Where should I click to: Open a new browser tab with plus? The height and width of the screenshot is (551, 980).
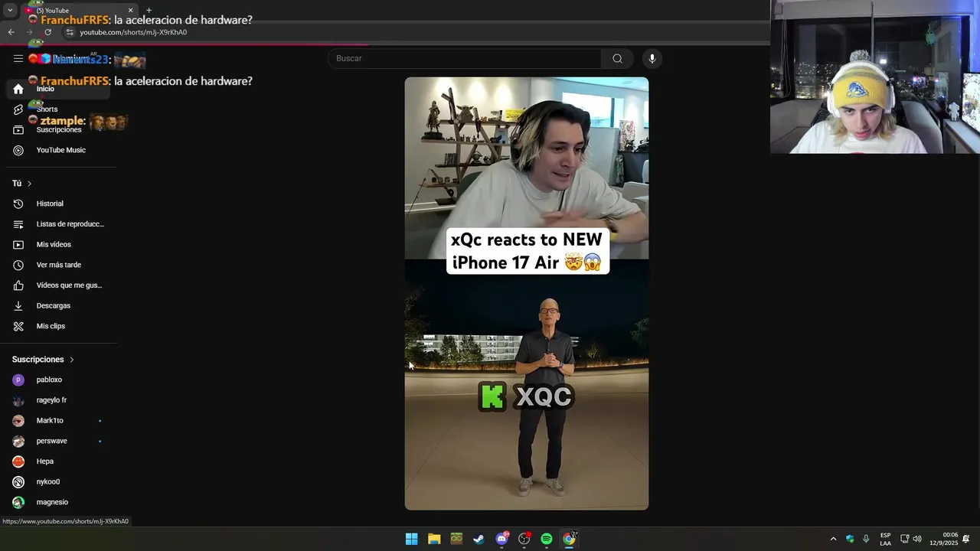[x=149, y=11]
